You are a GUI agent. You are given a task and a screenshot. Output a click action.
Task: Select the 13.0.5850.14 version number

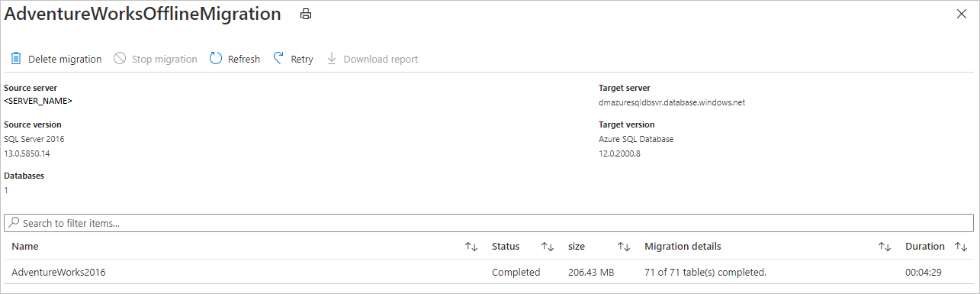pos(27,153)
